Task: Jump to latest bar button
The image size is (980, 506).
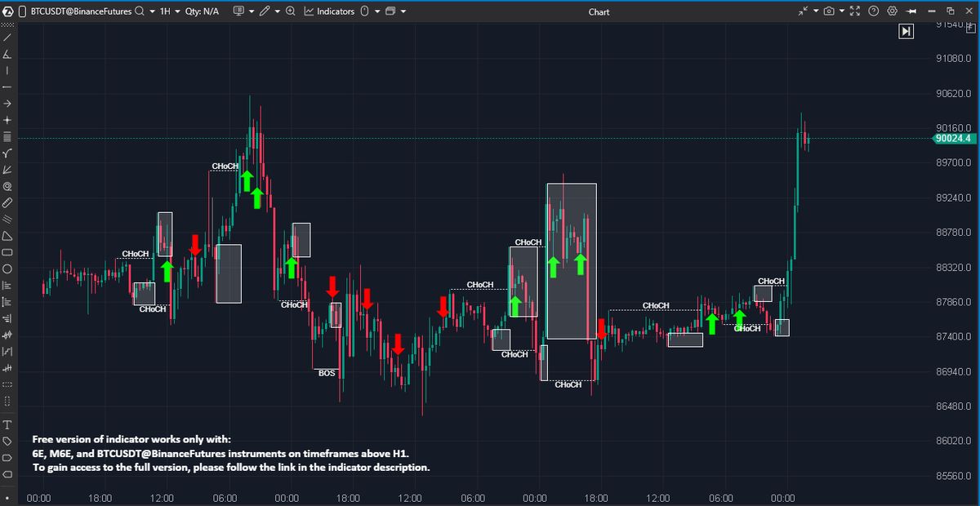Action: pos(906,31)
